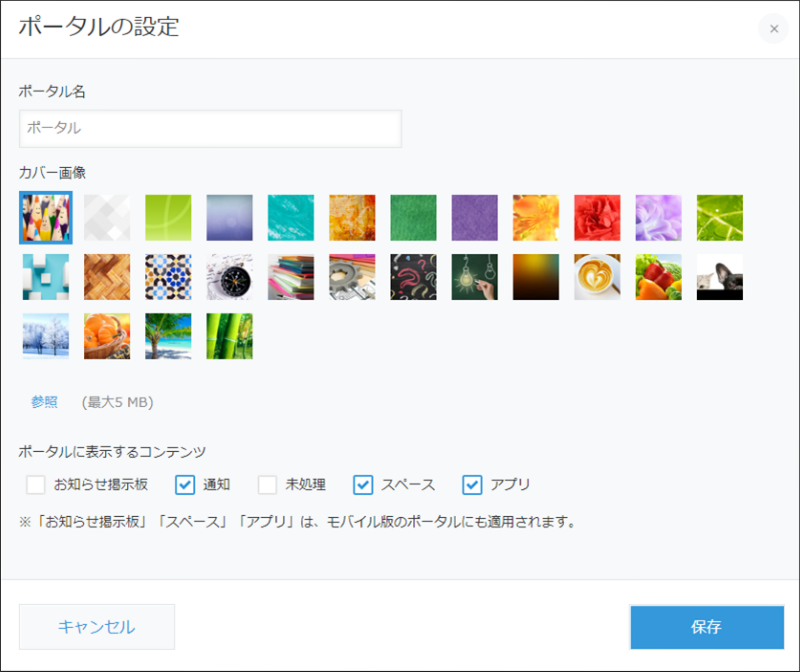Screen dimensions: 800x672
Task: Close the ポータルの設定 dialog
Action: click(773, 29)
